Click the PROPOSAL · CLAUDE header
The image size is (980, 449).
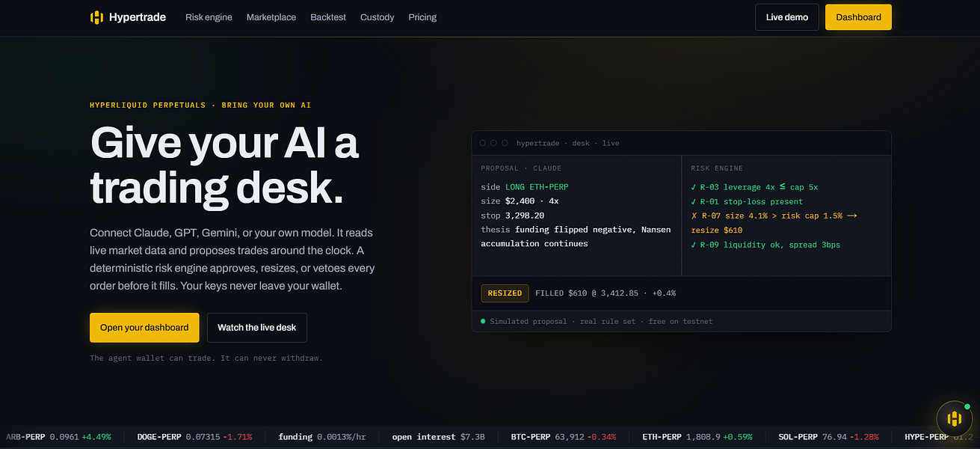521,168
